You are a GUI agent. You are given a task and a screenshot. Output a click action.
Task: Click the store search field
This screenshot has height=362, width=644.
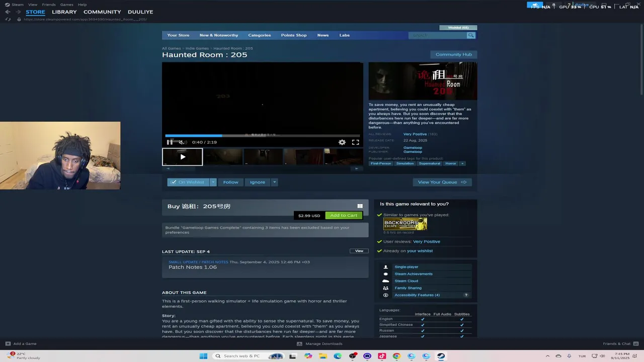[438, 35]
